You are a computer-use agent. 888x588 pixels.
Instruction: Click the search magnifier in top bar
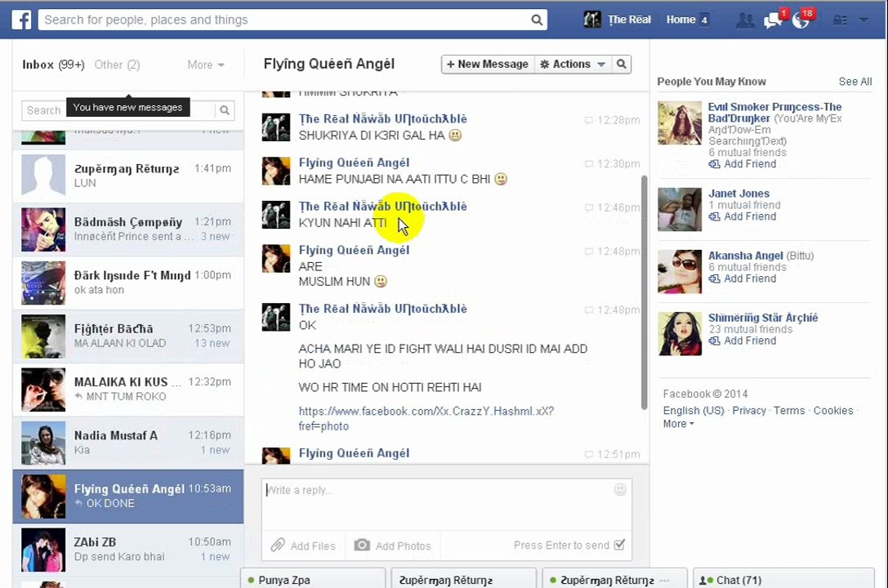(x=536, y=20)
